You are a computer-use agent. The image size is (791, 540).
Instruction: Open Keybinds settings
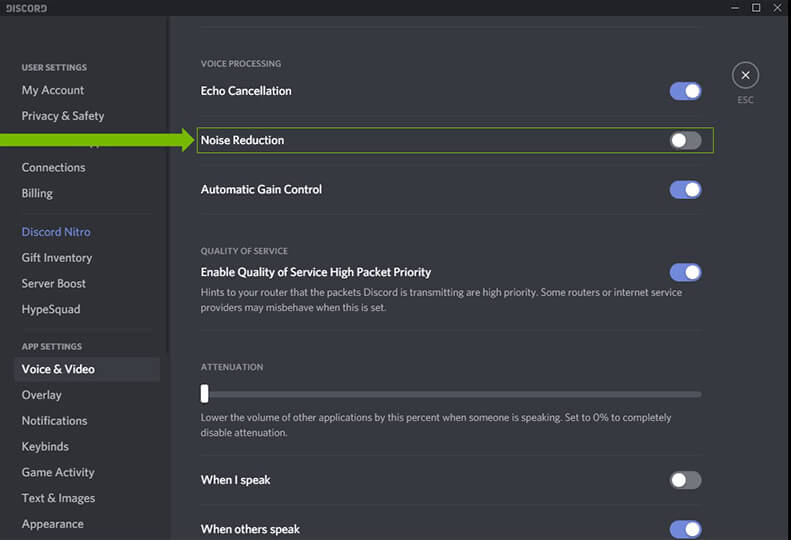[x=45, y=447]
